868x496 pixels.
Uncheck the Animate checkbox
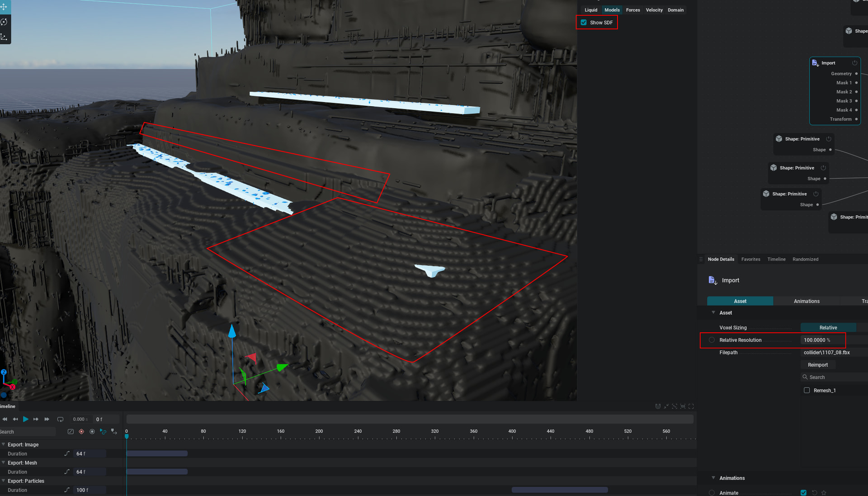(x=803, y=493)
